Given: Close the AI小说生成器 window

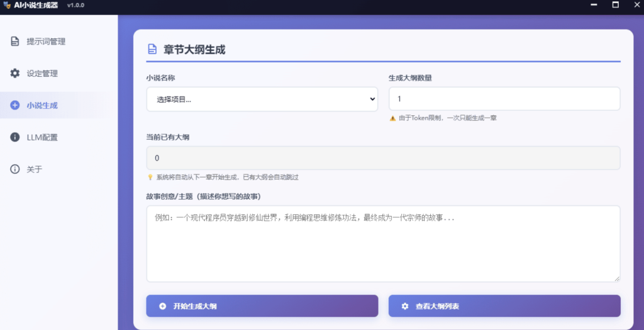Looking at the screenshot, I should 636,5.
